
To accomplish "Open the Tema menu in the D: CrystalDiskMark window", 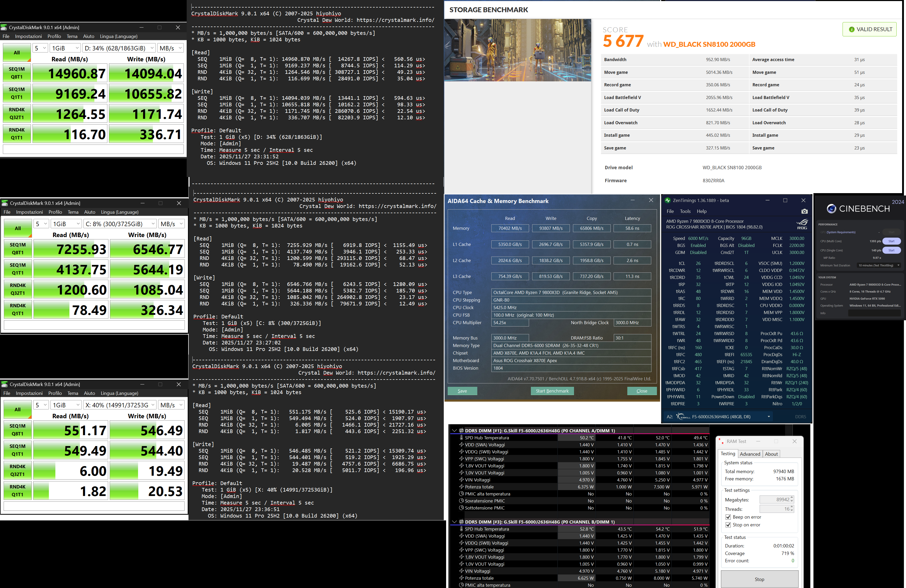I will (x=72, y=37).
